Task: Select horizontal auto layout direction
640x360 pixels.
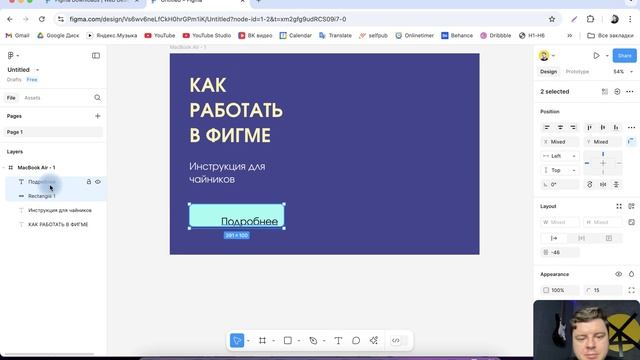Action: [554, 238]
